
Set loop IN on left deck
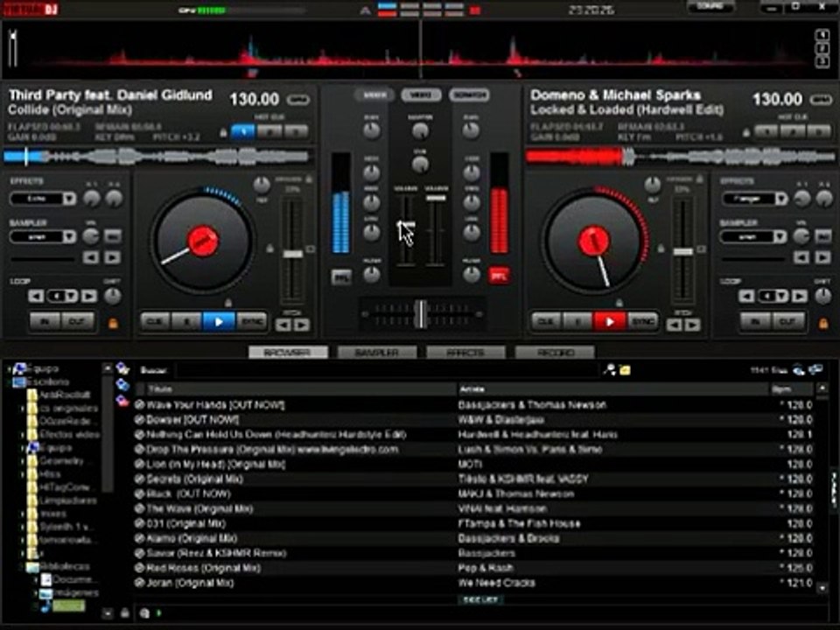45,322
